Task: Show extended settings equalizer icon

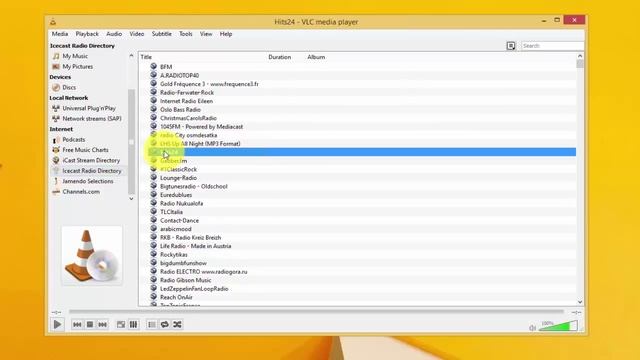Action: point(133,324)
